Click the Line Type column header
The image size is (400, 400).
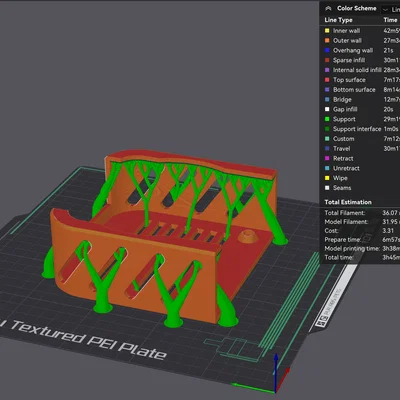[x=338, y=20]
